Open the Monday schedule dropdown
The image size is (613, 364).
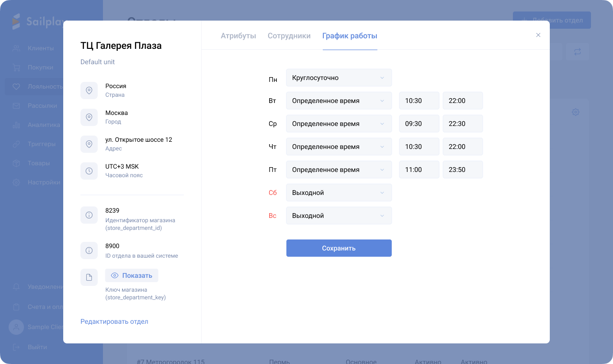(x=339, y=78)
